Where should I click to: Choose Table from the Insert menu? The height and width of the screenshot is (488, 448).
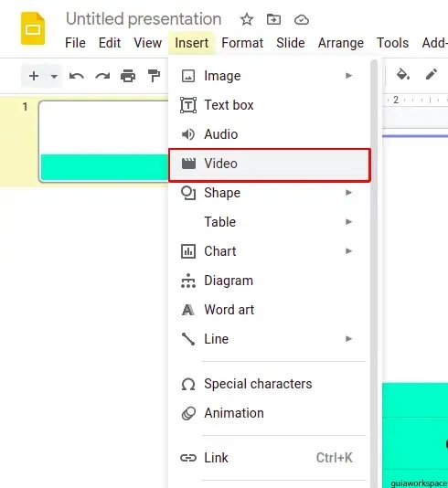tap(270, 222)
